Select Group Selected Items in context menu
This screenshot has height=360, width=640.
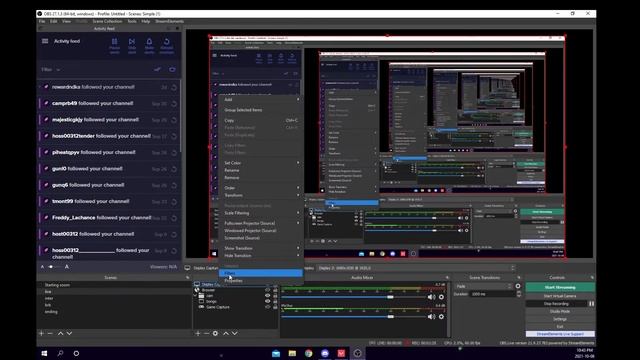click(260, 110)
